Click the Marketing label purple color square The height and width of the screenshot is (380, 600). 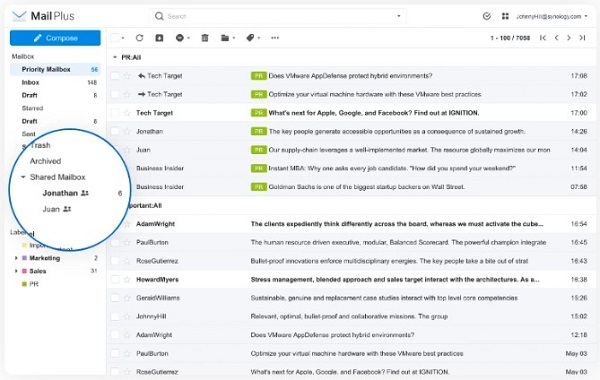coord(24,258)
